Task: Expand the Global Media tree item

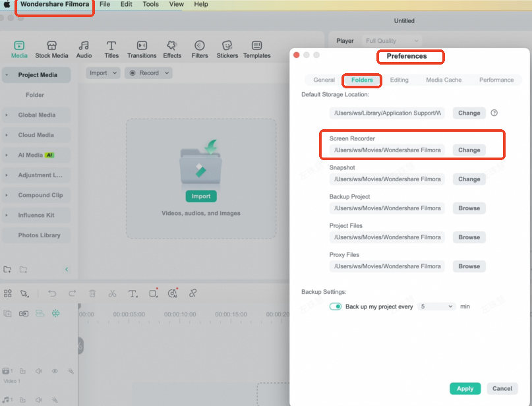Action: pyautogui.click(x=7, y=115)
